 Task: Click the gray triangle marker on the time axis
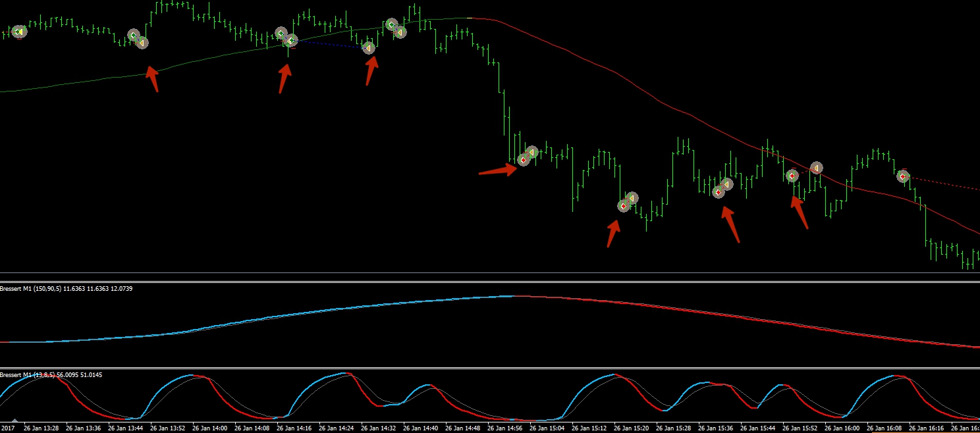pyautogui.click(x=14, y=420)
